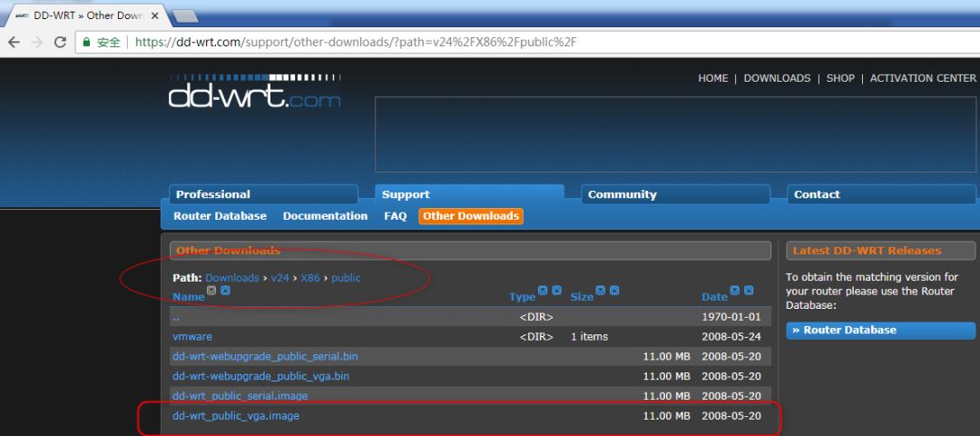Click the Date column header

pyautogui.click(x=714, y=296)
